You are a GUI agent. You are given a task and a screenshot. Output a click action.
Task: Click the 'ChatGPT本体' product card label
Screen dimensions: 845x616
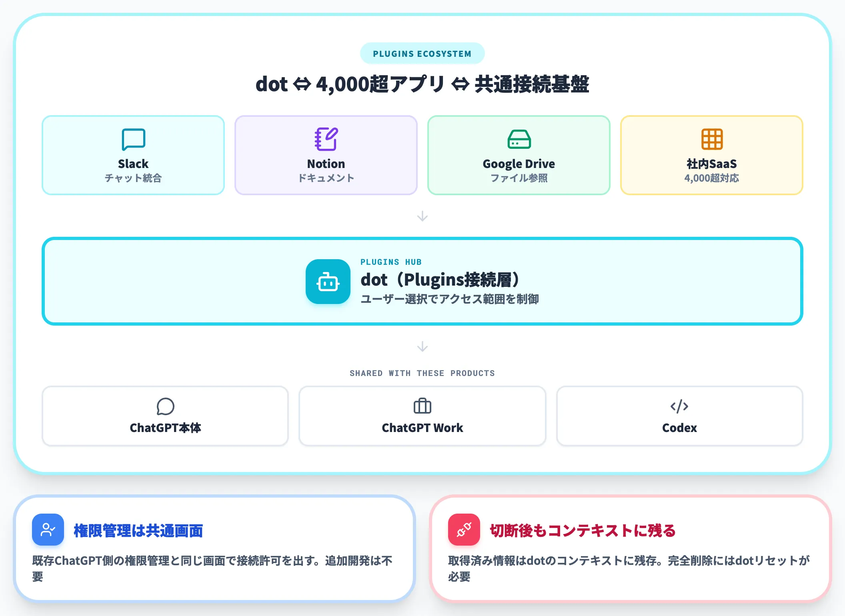[165, 428]
